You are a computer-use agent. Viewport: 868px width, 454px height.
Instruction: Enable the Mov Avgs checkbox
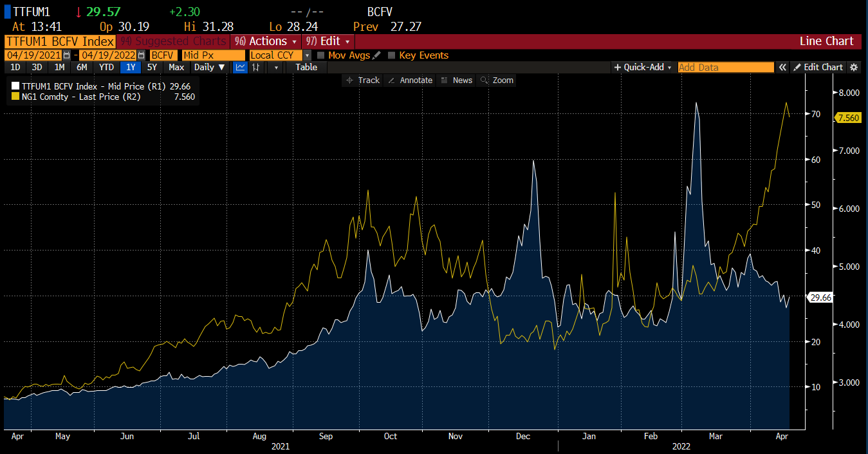(x=320, y=55)
